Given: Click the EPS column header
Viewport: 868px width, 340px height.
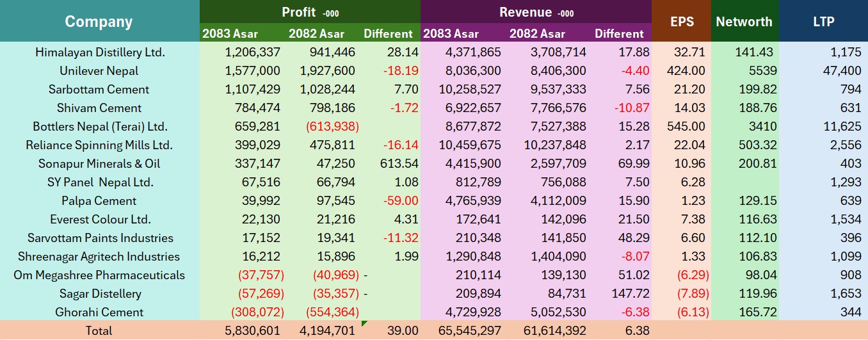Looking at the screenshot, I should click(681, 21).
